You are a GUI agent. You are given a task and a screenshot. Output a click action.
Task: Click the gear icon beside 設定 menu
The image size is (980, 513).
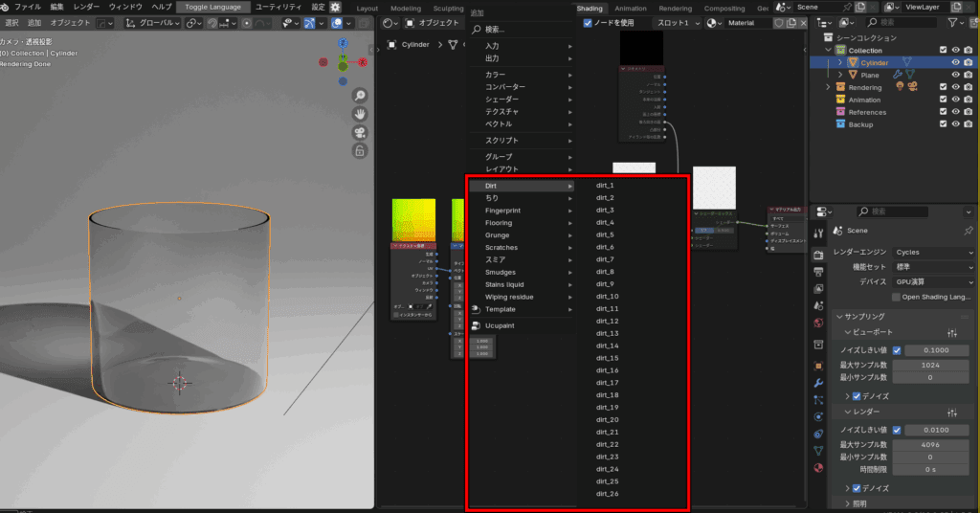click(x=335, y=7)
